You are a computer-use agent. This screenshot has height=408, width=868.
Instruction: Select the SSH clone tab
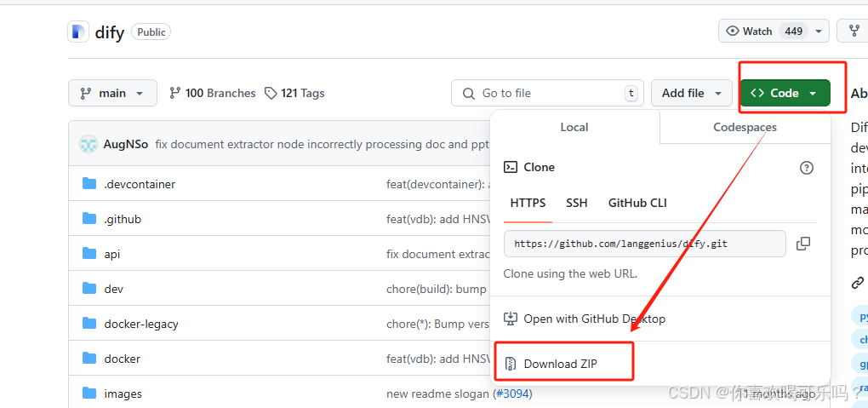[x=576, y=203]
